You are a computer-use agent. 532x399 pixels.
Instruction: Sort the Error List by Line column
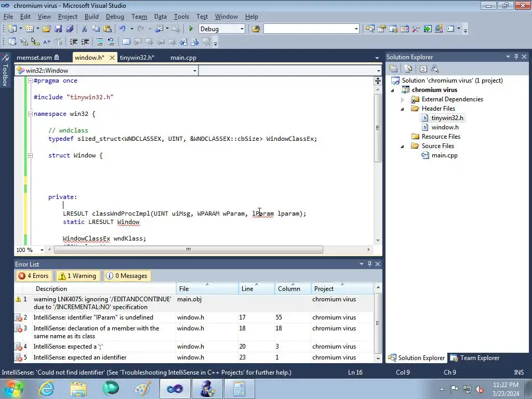click(256, 289)
